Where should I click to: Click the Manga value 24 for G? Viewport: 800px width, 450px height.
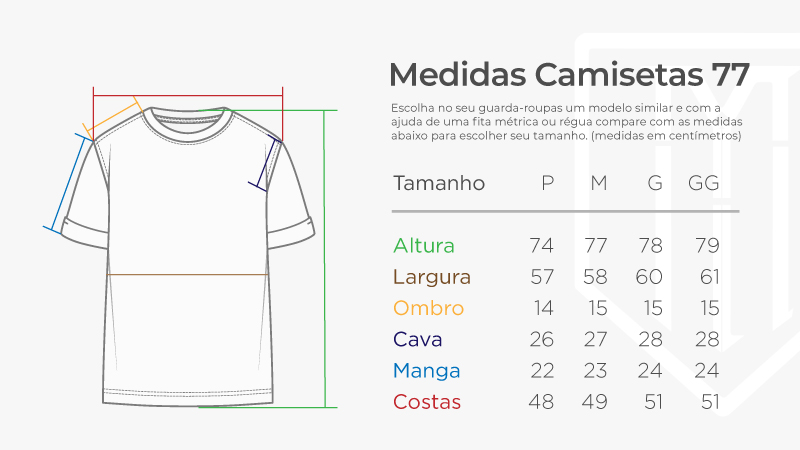[x=651, y=371]
